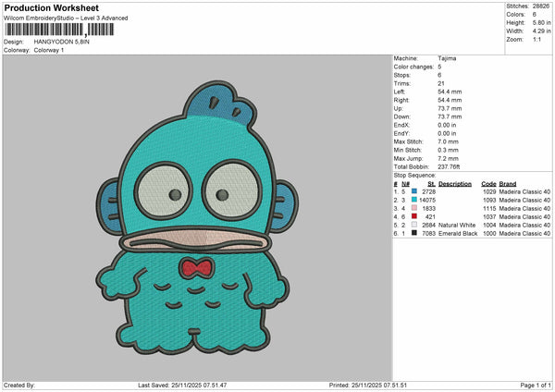Select the design name HANGYODON 5,8IN
Viewport: 555px width, 392px height.
[61, 42]
